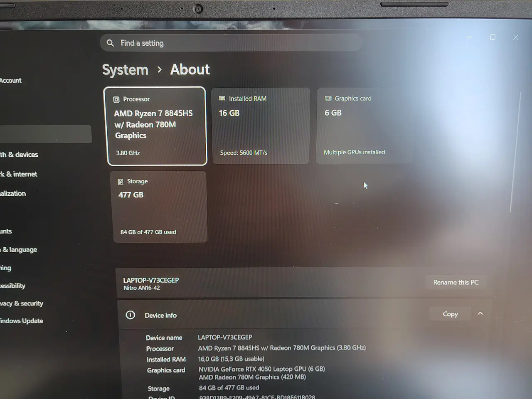Minimize the Settings window
The image size is (532, 399).
pos(470,37)
